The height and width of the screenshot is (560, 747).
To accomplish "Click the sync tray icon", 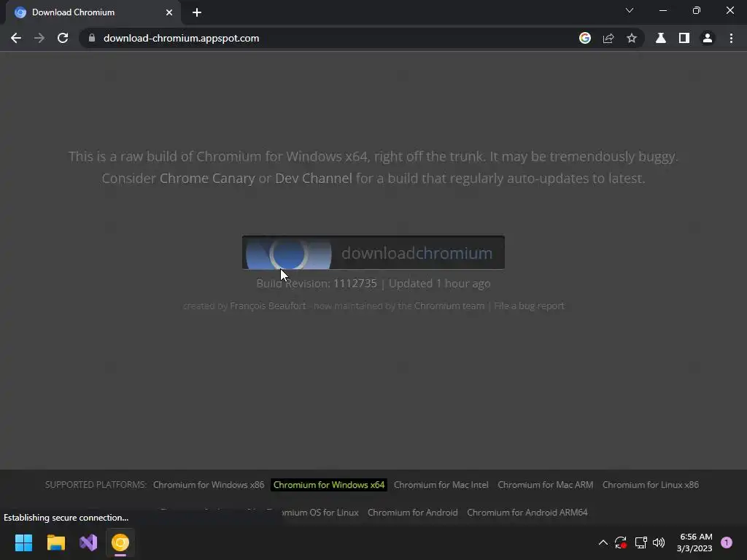I will [621, 542].
